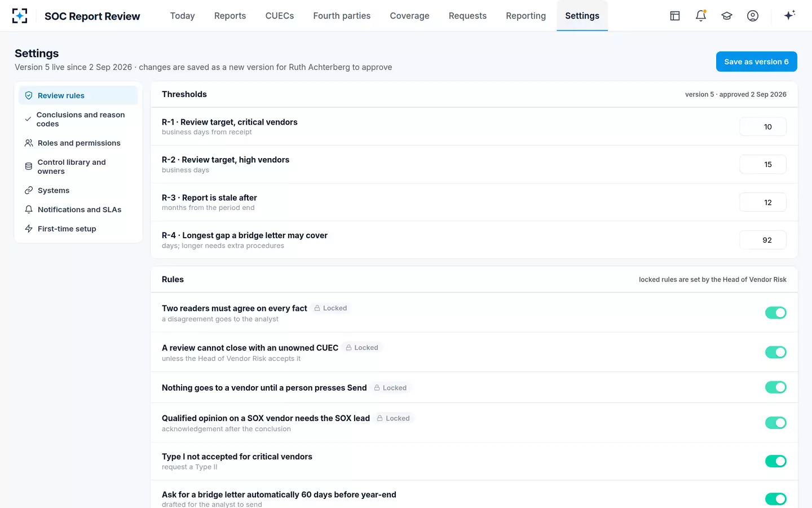Switch to the Fourth parties tab
The image size is (812, 508).
tap(342, 16)
